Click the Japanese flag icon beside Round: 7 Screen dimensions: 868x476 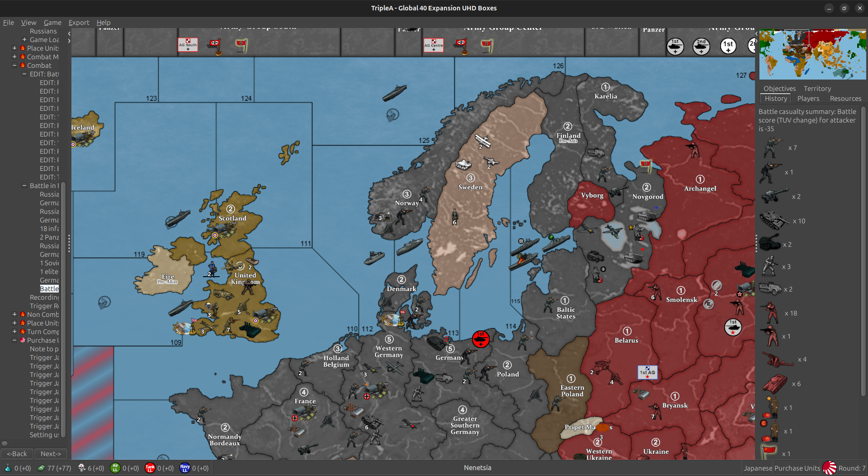coord(830,467)
